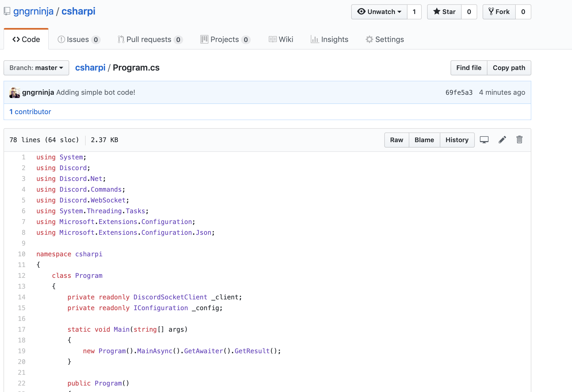
Task: View the Insights tab
Action: [329, 40]
